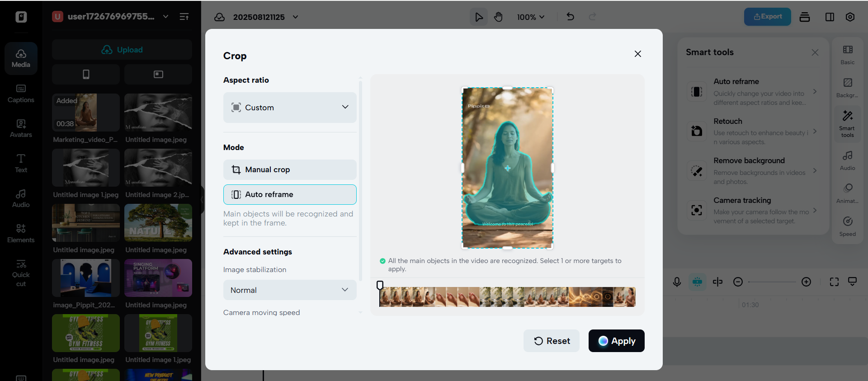The height and width of the screenshot is (381, 868).
Task: Click the Apply button
Action: pos(616,341)
